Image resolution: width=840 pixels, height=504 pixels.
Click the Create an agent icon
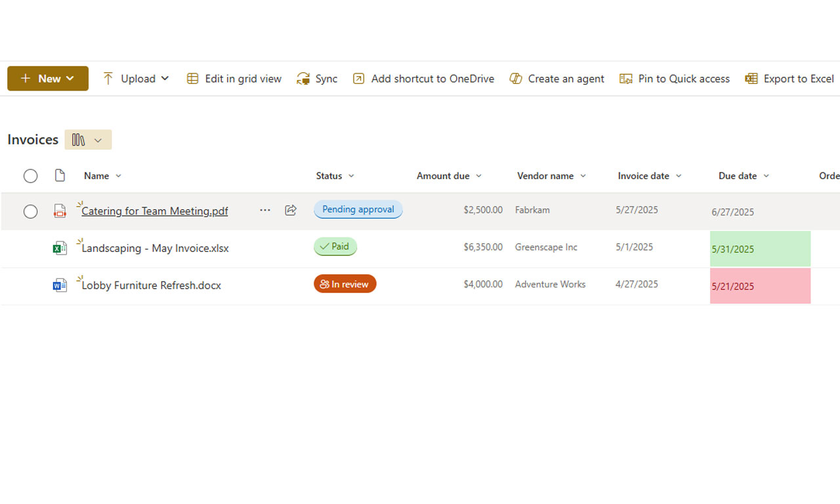(x=516, y=78)
